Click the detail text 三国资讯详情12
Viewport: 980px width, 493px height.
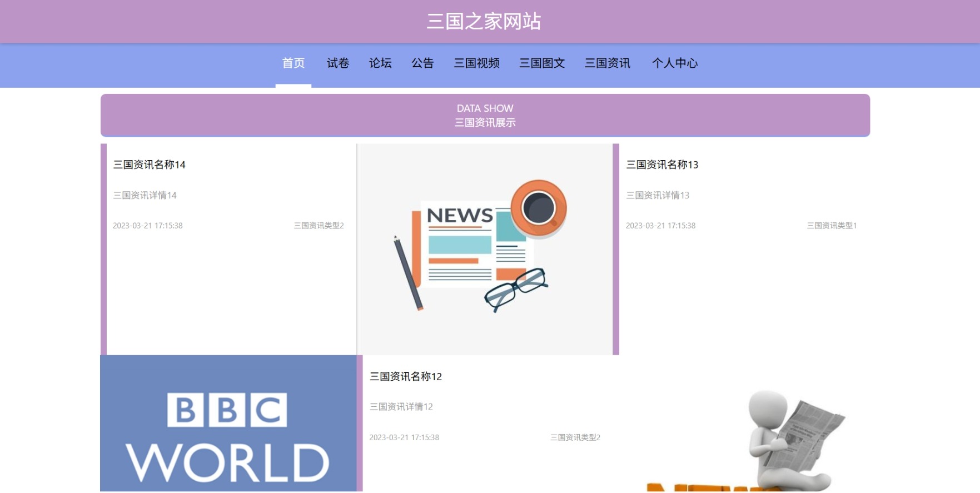coord(401,407)
